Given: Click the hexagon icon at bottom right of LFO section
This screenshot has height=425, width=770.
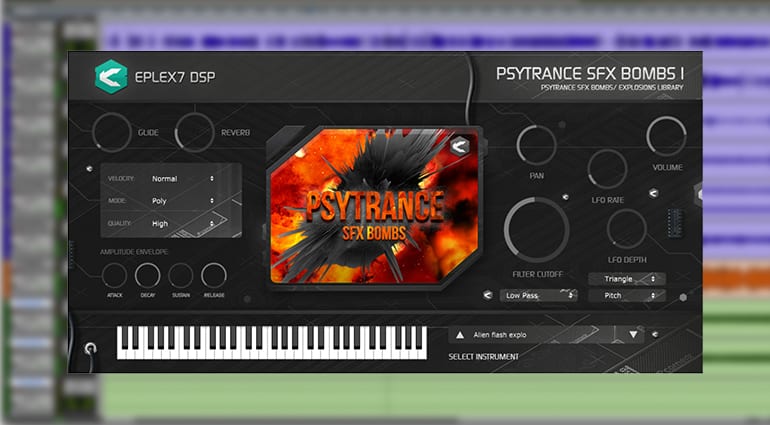Looking at the screenshot, I should [x=683, y=297].
